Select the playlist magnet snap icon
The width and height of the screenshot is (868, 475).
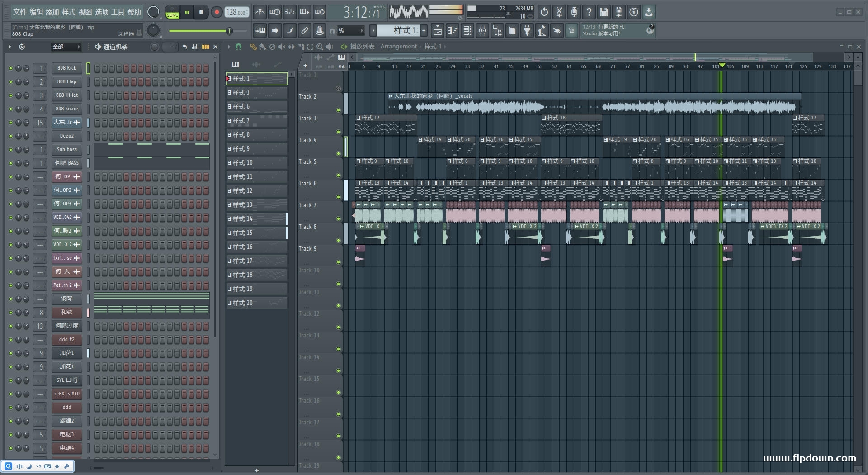[x=238, y=47]
